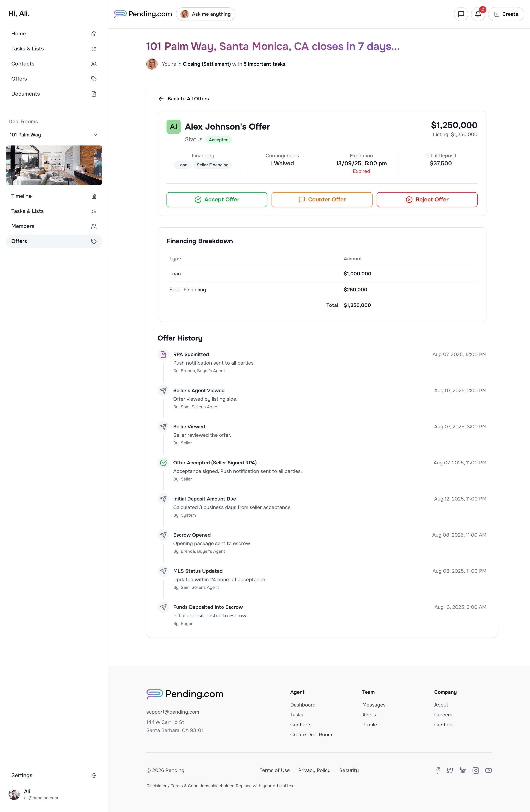Click the Ask me anything field
Image resolution: width=530 pixels, height=812 pixels.
click(206, 14)
